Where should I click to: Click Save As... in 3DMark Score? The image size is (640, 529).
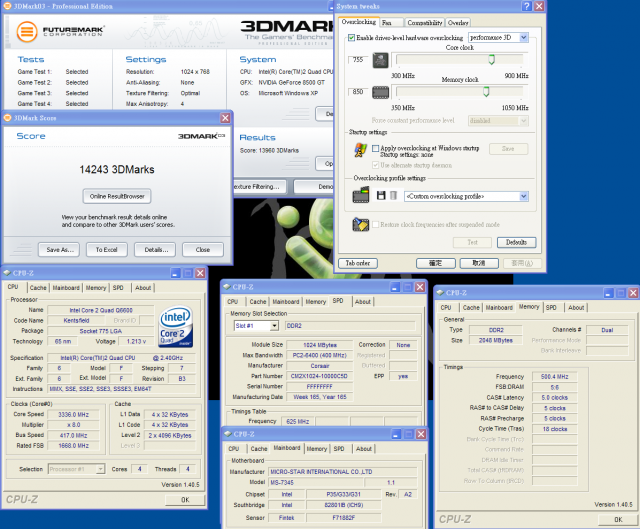tap(59, 249)
